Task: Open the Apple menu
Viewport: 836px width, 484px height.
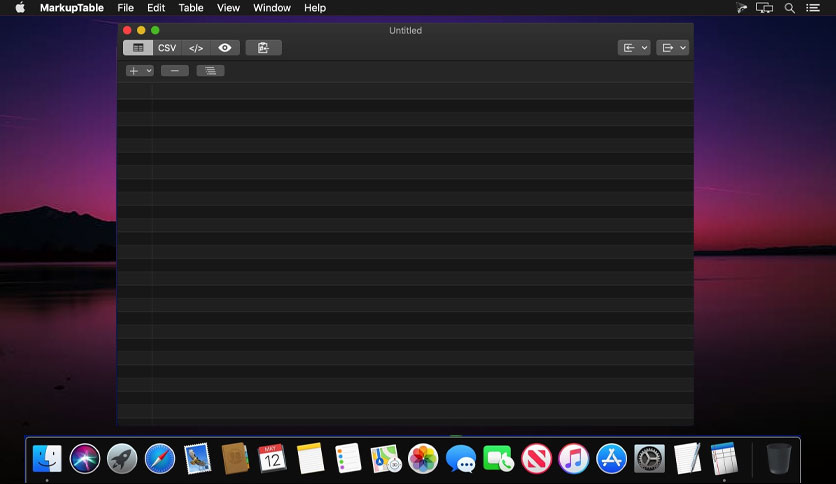Action: [x=20, y=7]
